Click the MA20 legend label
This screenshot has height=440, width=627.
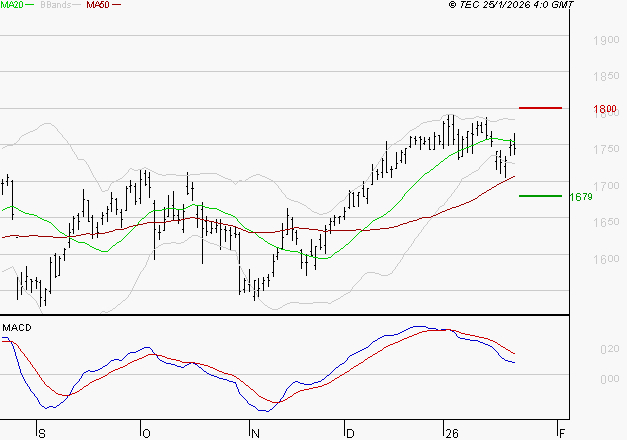point(12,5)
